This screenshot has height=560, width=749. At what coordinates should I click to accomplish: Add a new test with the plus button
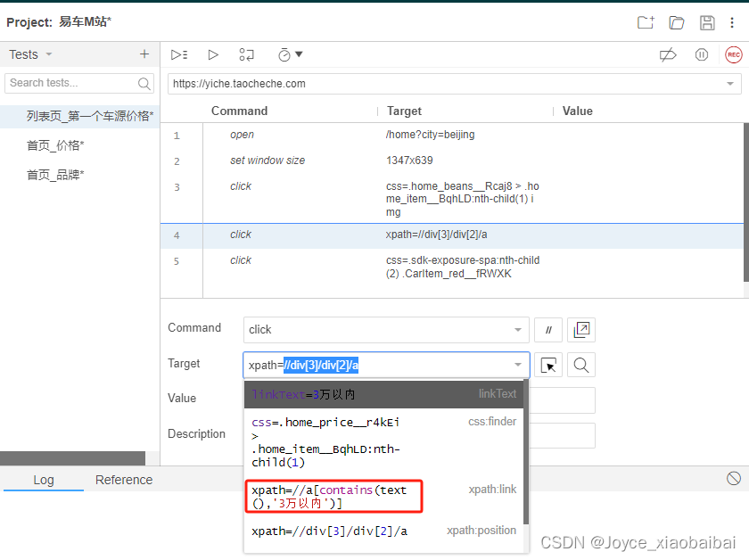pyautogui.click(x=144, y=54)
